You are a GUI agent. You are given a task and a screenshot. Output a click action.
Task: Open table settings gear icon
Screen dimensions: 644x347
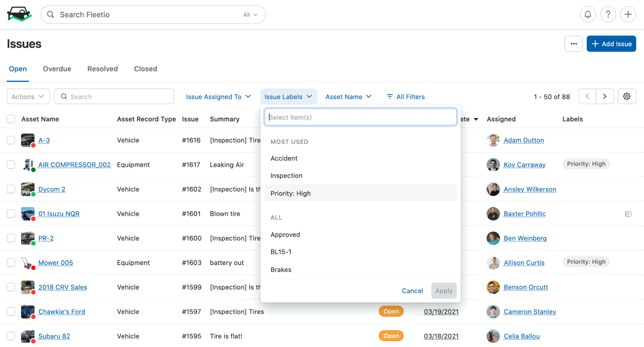[627, 96]
